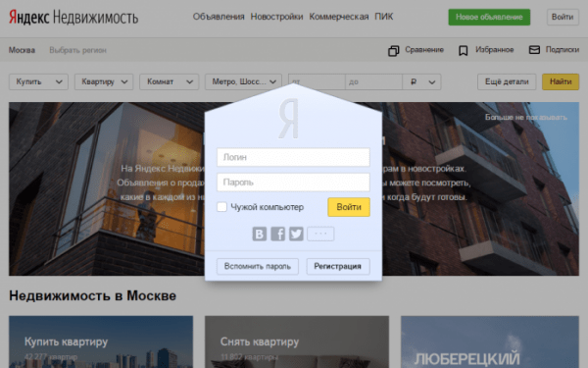Click the Yandex Ya logo in login popup
588x368 pixels.
[x=289, y=119]
